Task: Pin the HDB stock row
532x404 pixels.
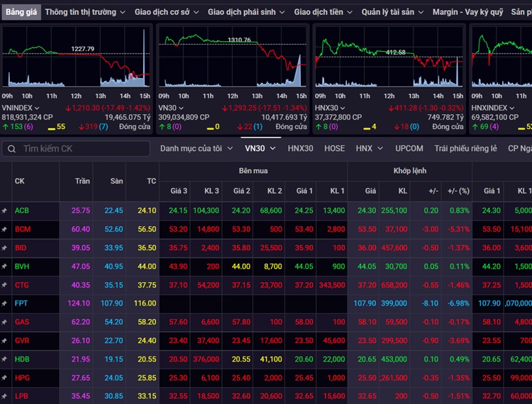Action: tap(4, 359)
